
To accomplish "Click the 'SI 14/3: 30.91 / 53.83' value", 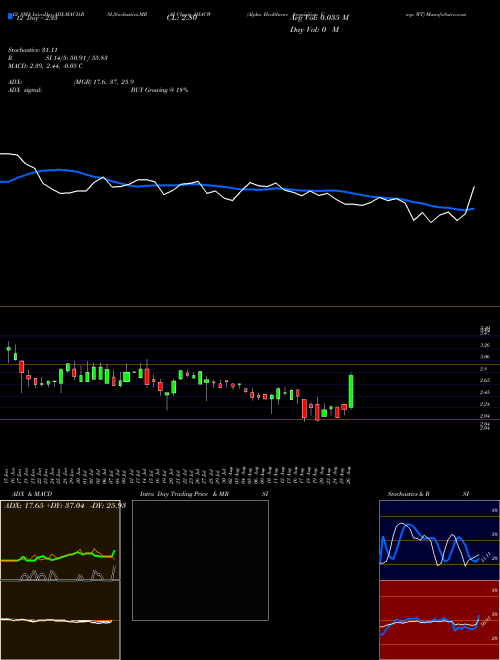I will coord(77,58).
